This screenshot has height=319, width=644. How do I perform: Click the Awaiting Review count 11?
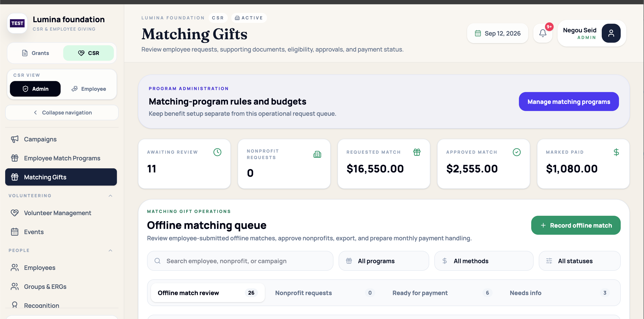[x=151, y=169]
